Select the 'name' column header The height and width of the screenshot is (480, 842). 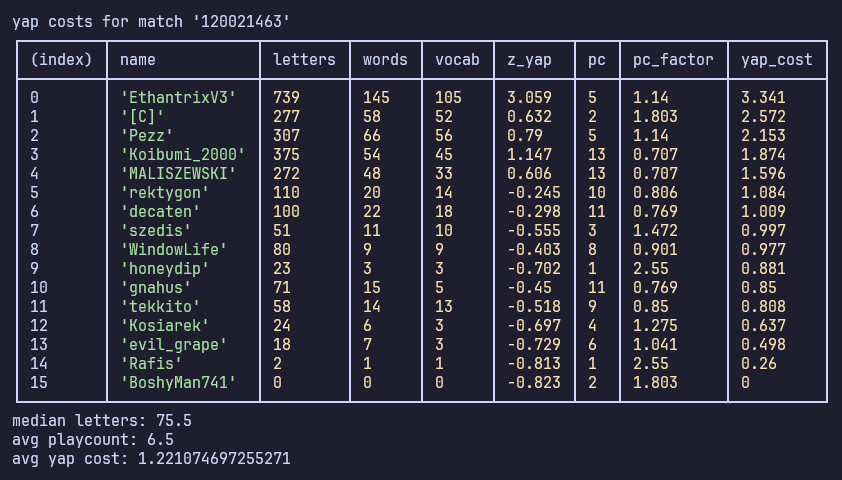137,60
